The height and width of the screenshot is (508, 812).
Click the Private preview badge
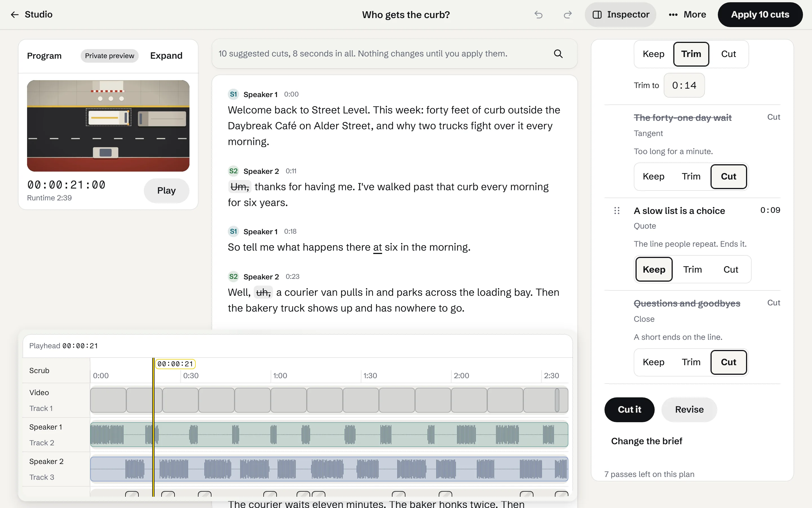click(x=109, y=56)
